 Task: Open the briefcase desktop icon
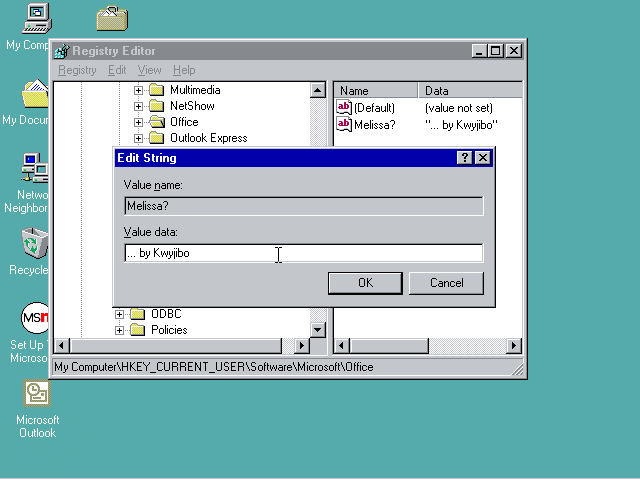coord(112,18)
